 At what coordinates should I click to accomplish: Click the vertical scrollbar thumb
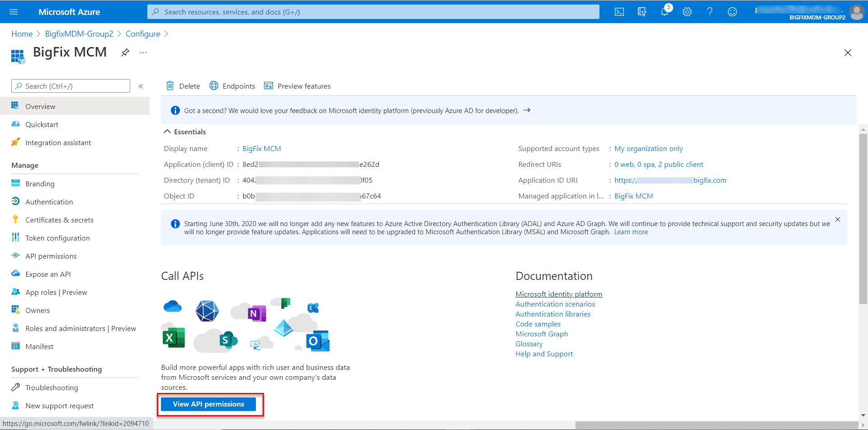863,218
